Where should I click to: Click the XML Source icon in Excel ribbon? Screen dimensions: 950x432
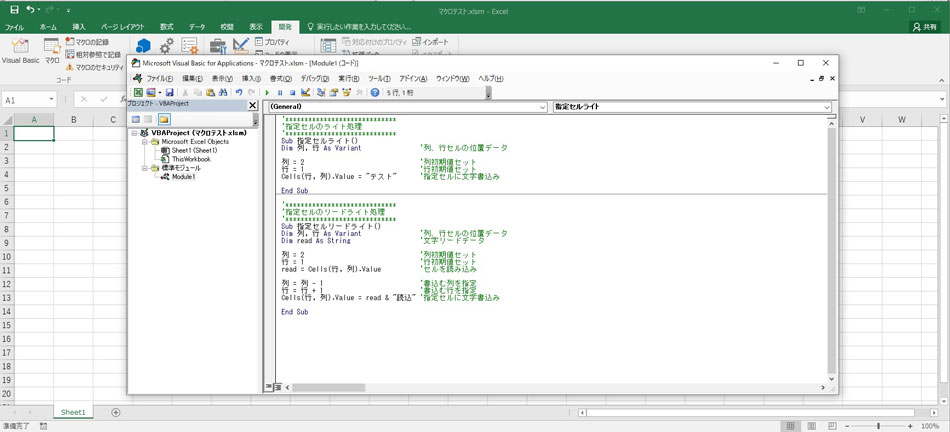pyautogui.click(x=328, y=45)
